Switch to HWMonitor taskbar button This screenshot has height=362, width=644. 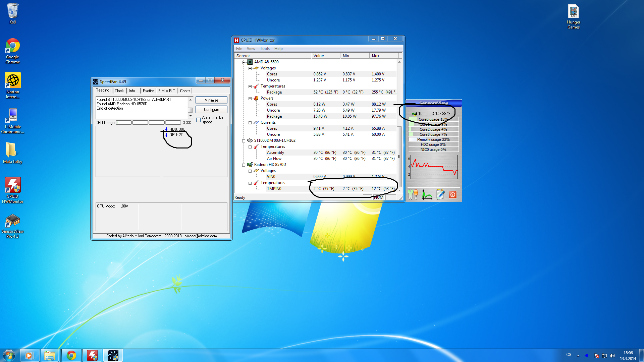(92, 355)
